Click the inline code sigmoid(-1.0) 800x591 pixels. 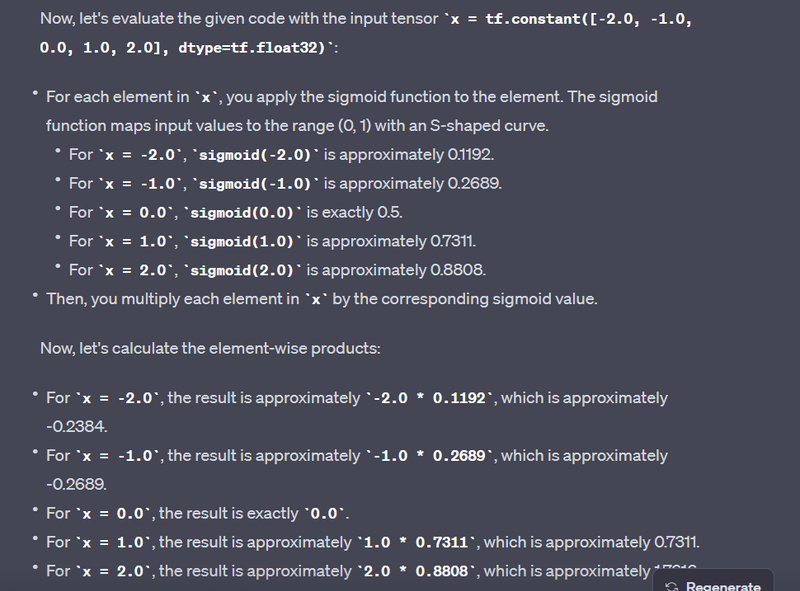(x=257, y=183)
